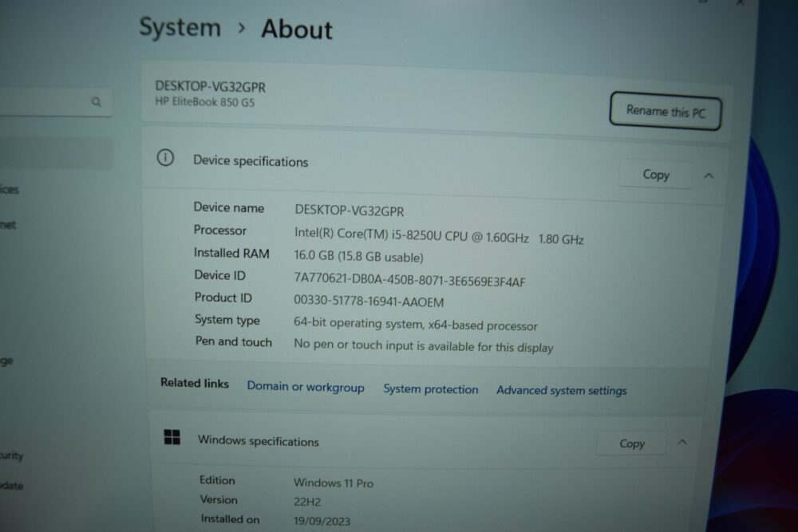Select the 22H2 version value
The image size is (798, 532).
(307, 502)
